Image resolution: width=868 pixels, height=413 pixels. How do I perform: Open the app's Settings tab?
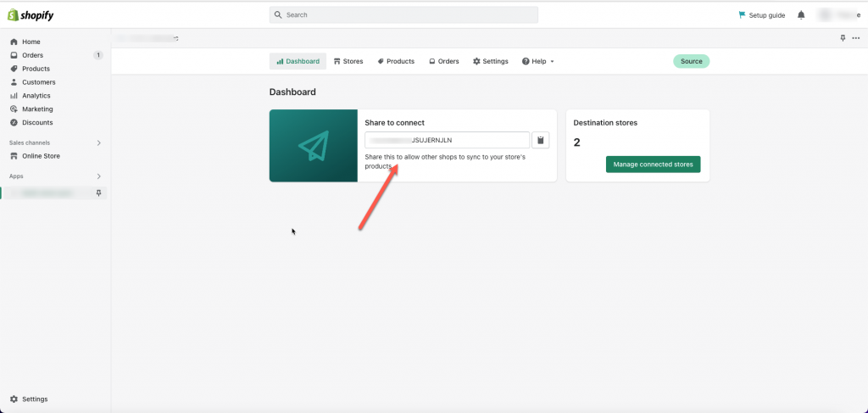[x=491, y=61]
